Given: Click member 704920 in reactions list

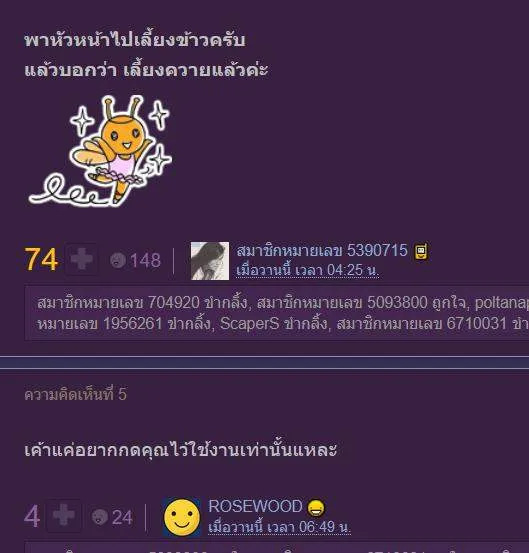Looking at the screenshot, I should point(118,303).
